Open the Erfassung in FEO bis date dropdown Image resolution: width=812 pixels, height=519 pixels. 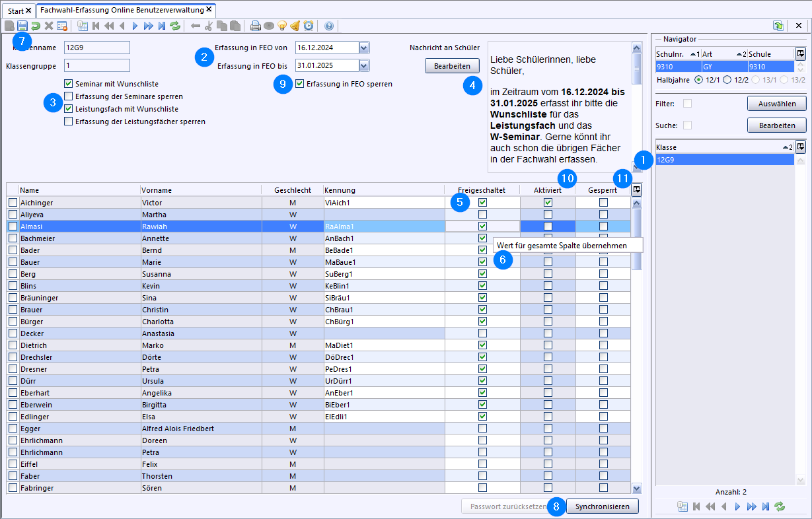(x=365, y=65)
